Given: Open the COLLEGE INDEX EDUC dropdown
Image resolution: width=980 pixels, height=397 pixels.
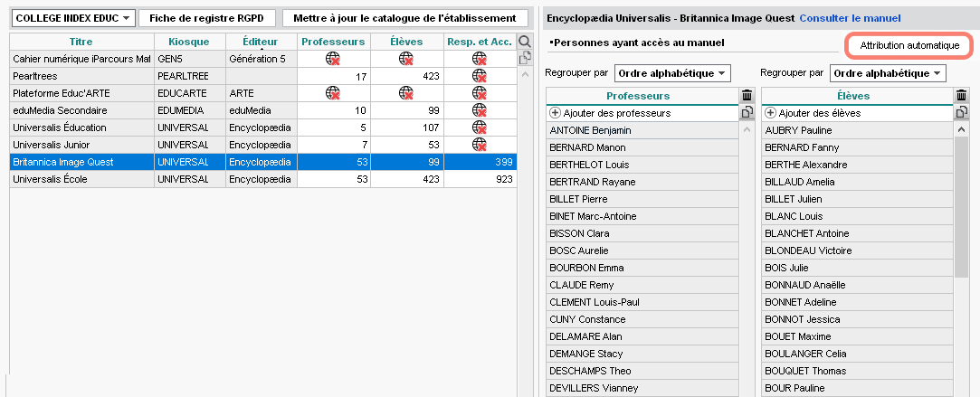Looking at the screenshot, I should coord(73,18).
